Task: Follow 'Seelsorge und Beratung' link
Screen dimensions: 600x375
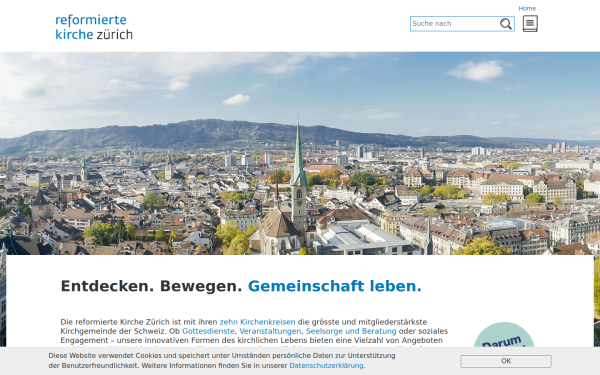Action: [351, 331]
